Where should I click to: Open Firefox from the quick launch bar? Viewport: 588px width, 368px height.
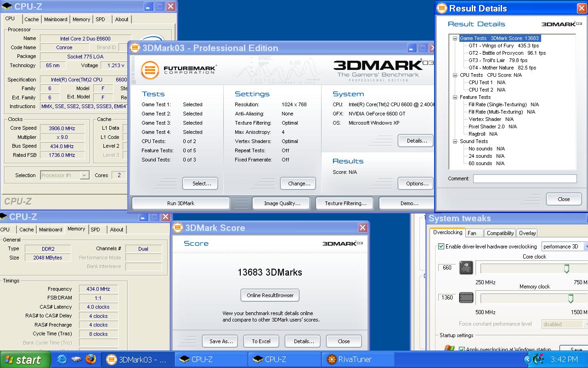pos(91,359)
